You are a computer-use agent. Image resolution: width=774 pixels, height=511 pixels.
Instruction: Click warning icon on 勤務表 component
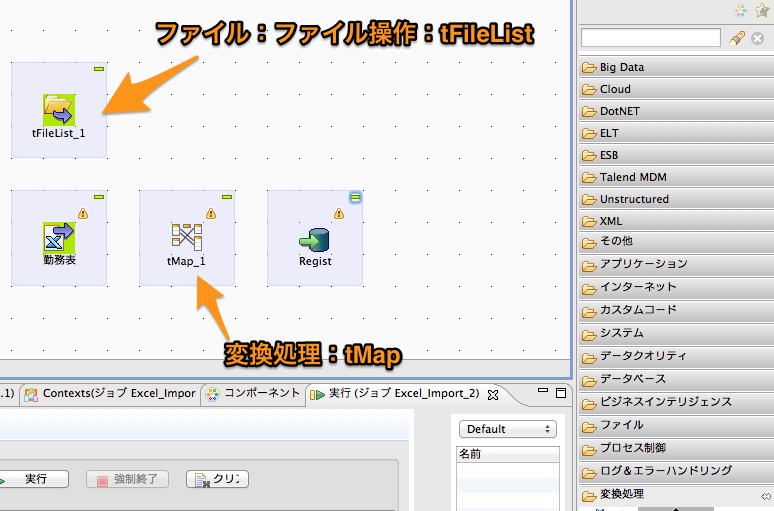click(x=83, y=213)
